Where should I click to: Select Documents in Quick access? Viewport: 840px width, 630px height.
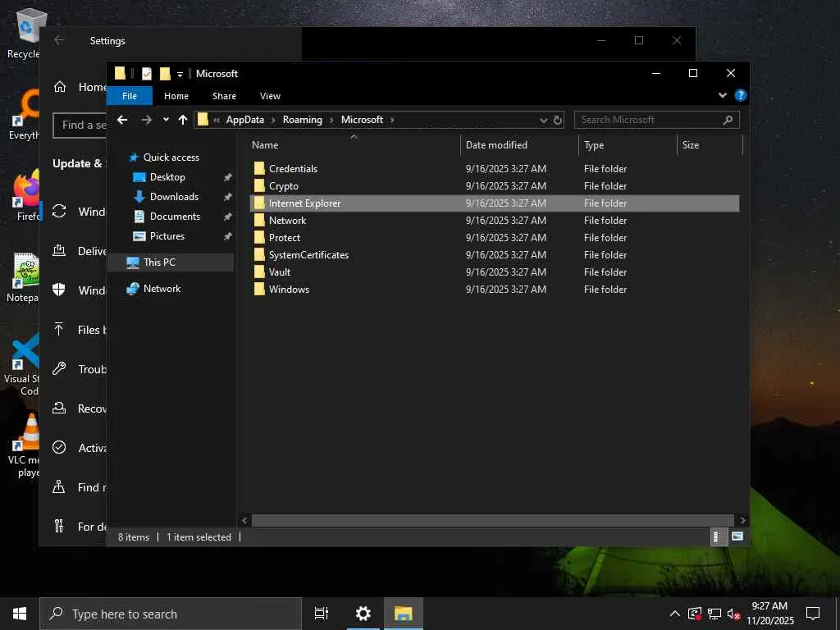(x=175, y=217)
